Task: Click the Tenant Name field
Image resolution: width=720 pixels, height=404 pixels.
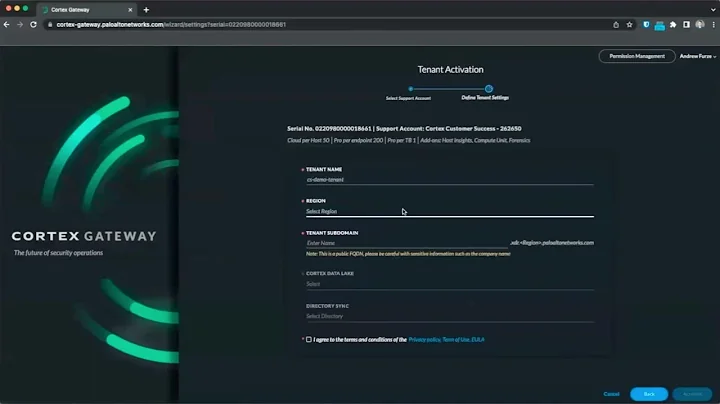Action: tap(450, 180)
